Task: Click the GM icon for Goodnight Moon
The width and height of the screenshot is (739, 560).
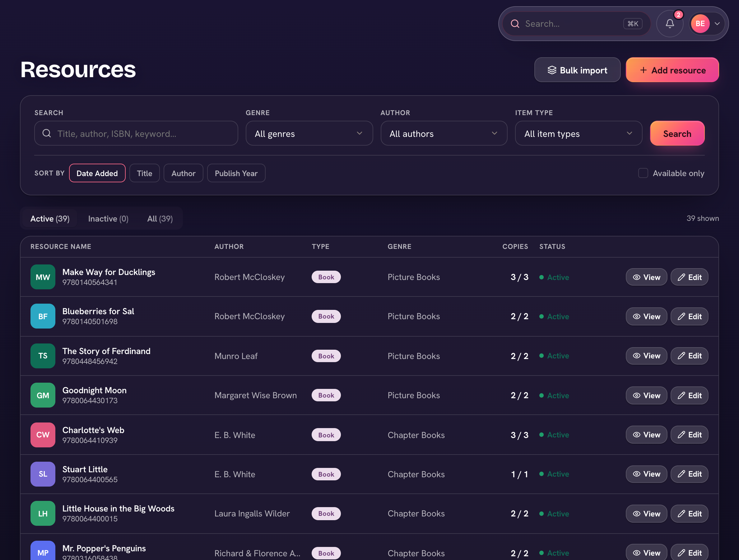Action: (x=43, y=395)
